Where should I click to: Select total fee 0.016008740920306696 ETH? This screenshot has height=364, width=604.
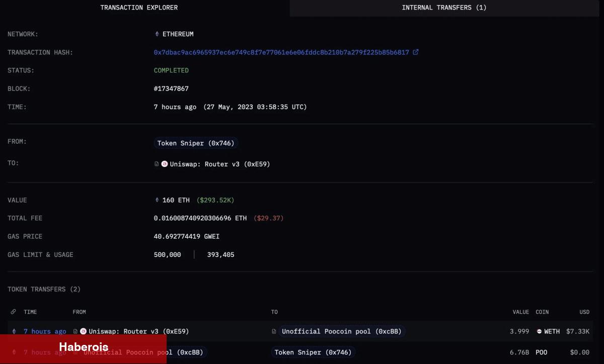tap(200, 218)
